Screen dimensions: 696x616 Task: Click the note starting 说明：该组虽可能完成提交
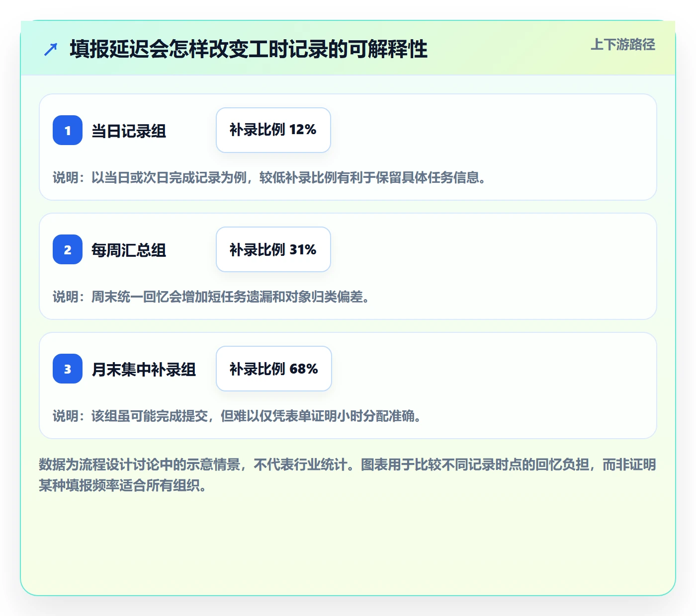(x=237, y=416)
